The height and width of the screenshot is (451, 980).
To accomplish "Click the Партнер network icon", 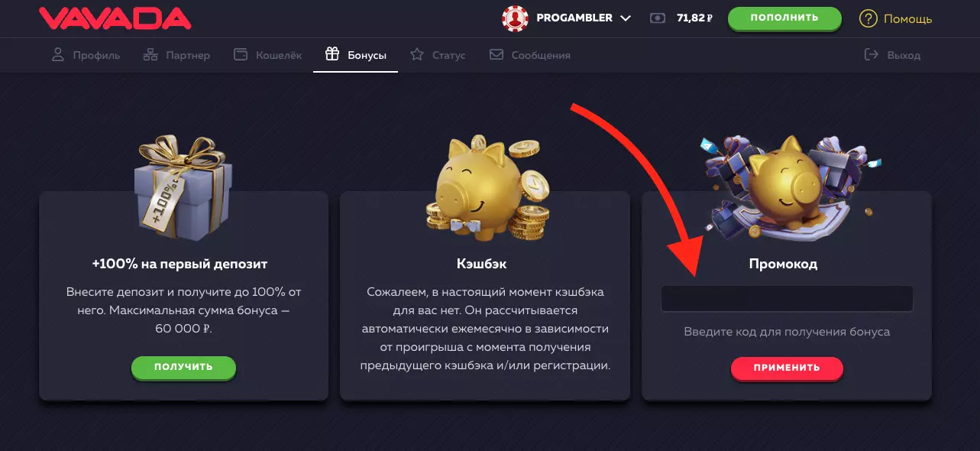I will (150, 55).
